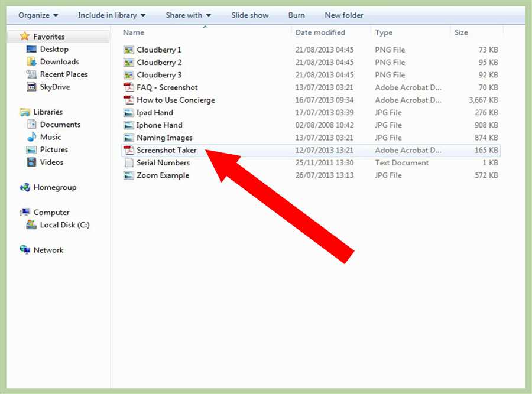Open the Organize dropdown menu
Screen dimensions: 532x394
pos(38,15)
